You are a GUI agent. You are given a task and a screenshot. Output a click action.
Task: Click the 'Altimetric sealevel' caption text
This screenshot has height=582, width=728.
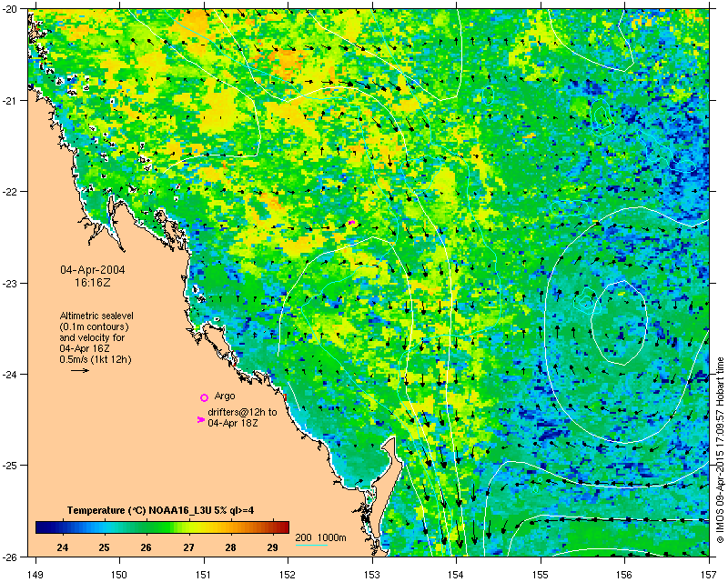point(96,316)
